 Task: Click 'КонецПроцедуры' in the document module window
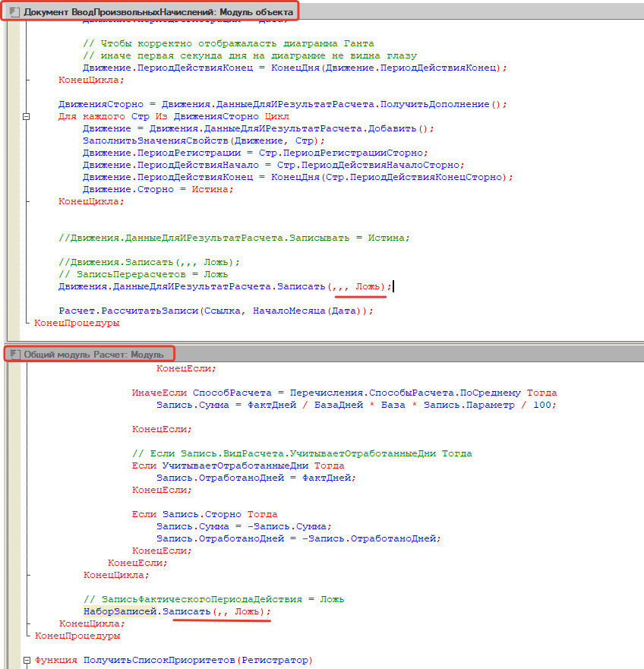[77, 323]
